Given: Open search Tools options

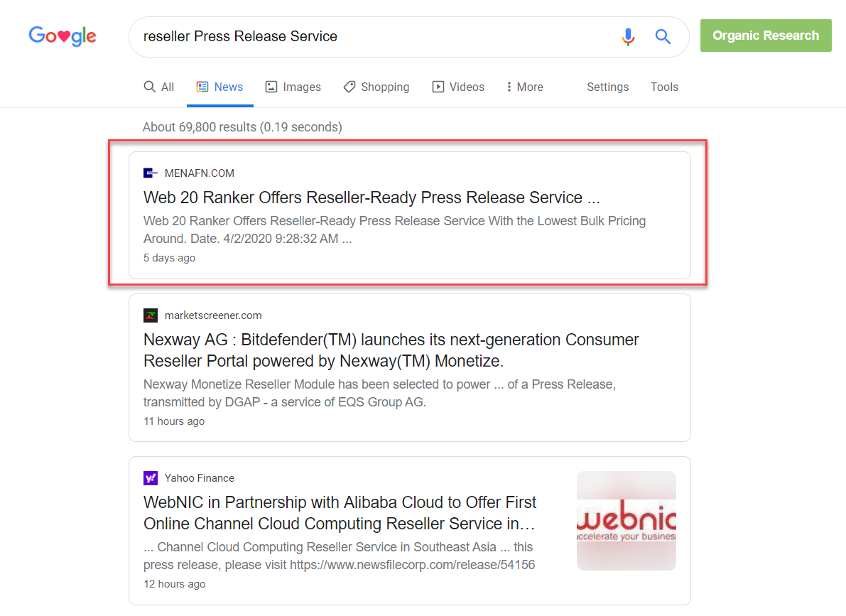Looking at the screenshot, I should (x=664, y=87).
